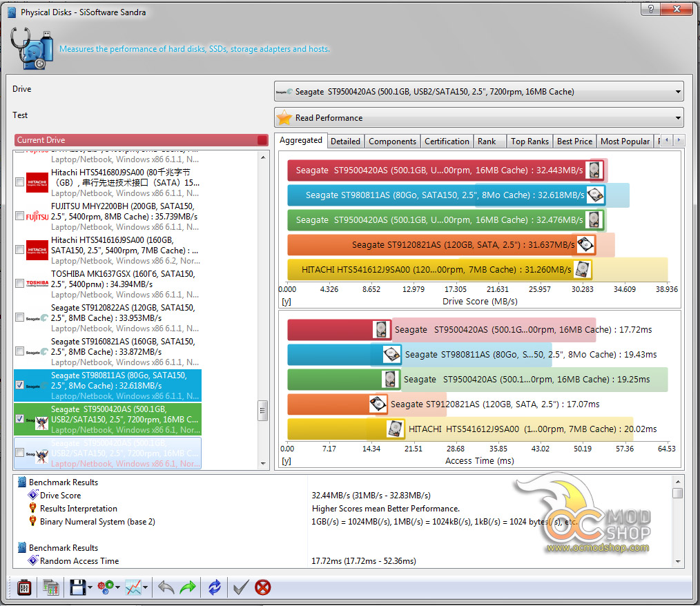Select the blue ST980811AS 32.618MB/s score bar
Screen dimensions: 700x606
tap(447, 195)
